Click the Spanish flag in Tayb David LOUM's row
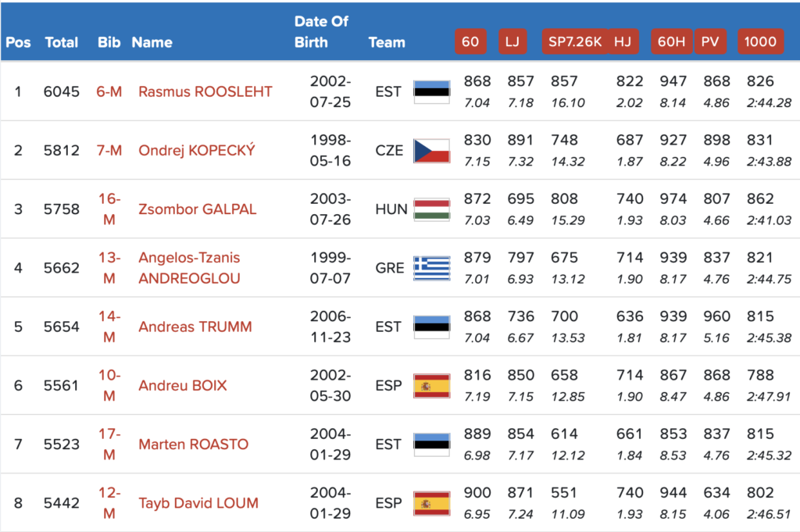 click(431, 503)
